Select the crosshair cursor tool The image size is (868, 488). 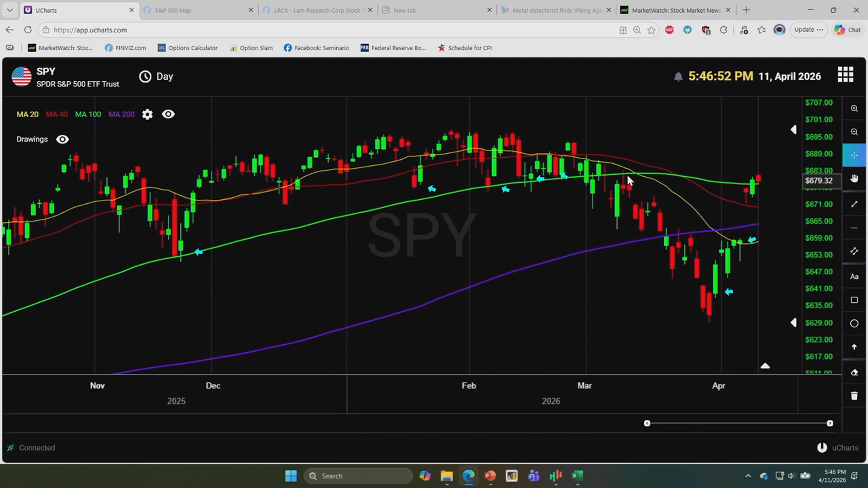(854, 155)
